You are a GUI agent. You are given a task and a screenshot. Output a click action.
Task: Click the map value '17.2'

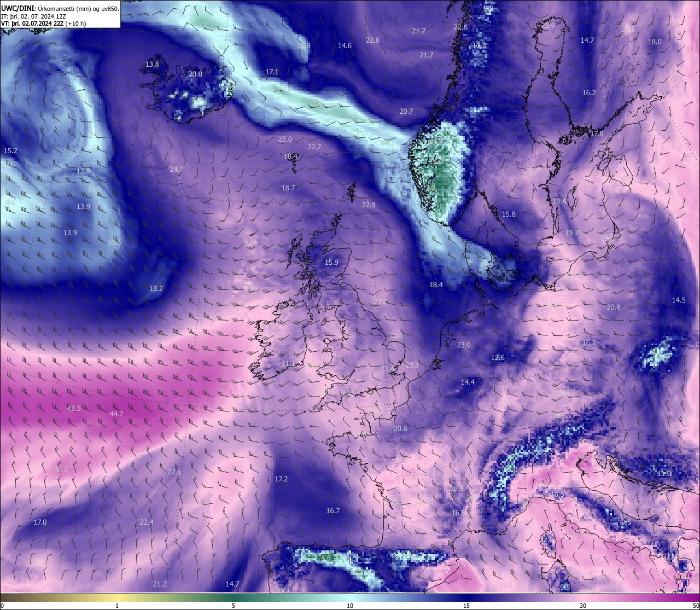pyautogui.click(x=281, y=479)
